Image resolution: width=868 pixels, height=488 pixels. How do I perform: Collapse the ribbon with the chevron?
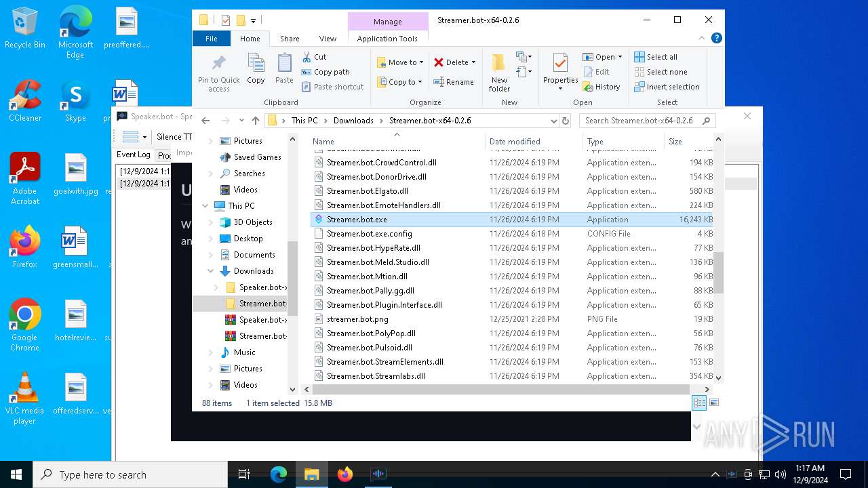tap(703, 39)
